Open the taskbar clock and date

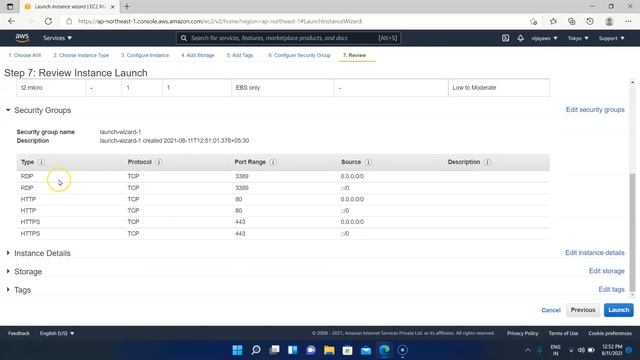[611, 350]
